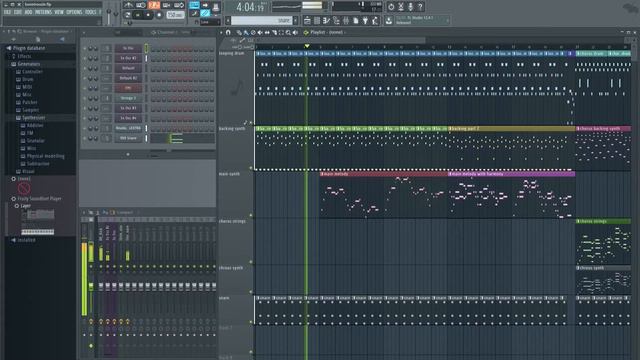Toggle mute for chorus strings playlist track
640x360 pixels.
click(x=251, y=262)
